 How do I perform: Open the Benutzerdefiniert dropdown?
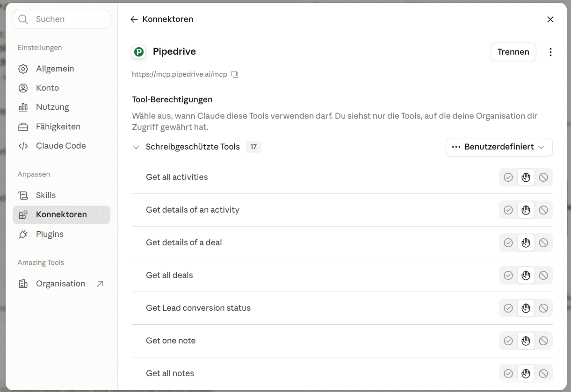[499, 147]
